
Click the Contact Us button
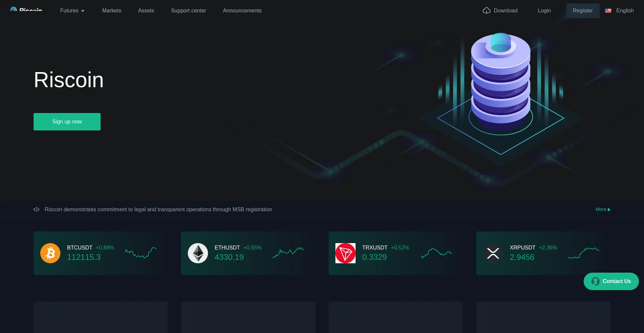[611, 281]
